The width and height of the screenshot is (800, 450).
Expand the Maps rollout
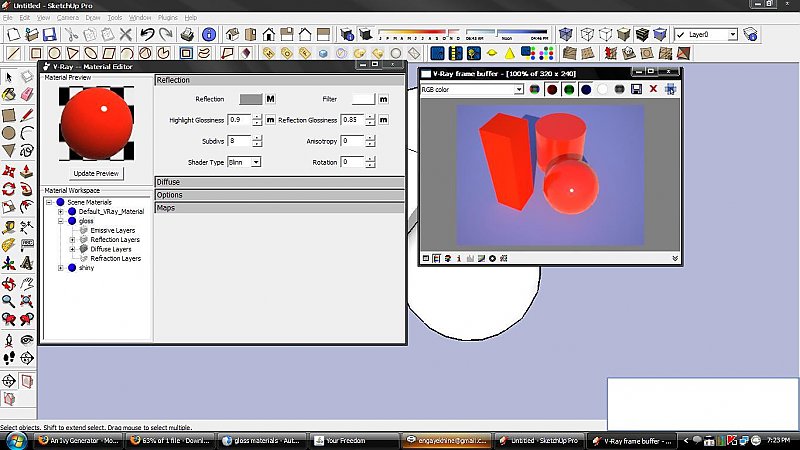[279, 208]
